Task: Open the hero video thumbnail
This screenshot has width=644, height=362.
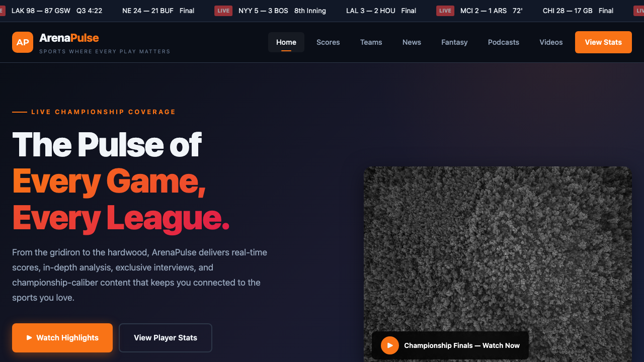Action: click(498, 264)
